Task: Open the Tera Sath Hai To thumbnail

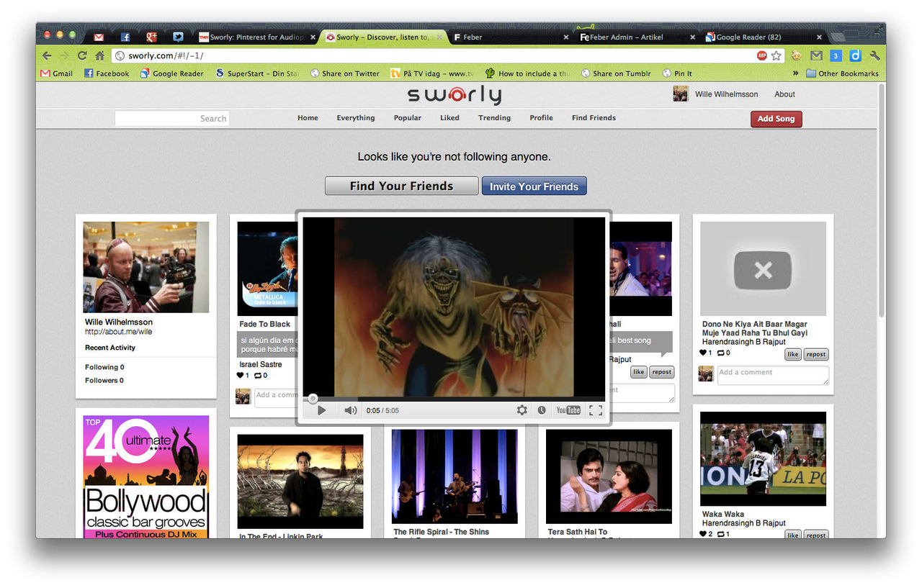Action: (x=609, y=476)
